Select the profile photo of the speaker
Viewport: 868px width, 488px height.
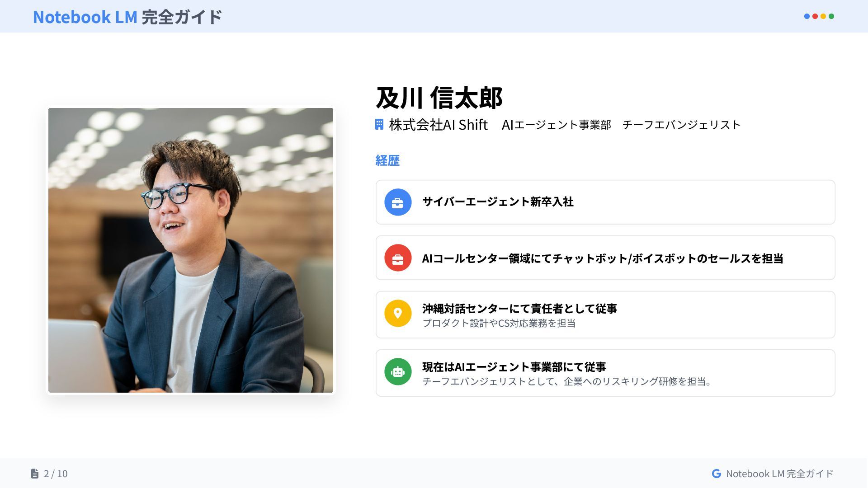pyautogui.click(x=191, y=250)
